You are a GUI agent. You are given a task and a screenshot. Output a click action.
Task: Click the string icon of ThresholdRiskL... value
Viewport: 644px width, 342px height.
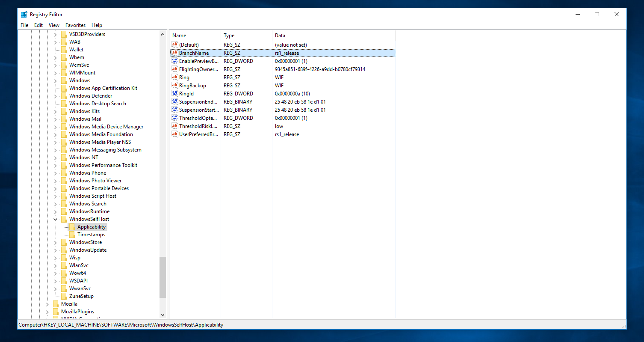pos(174,126)
